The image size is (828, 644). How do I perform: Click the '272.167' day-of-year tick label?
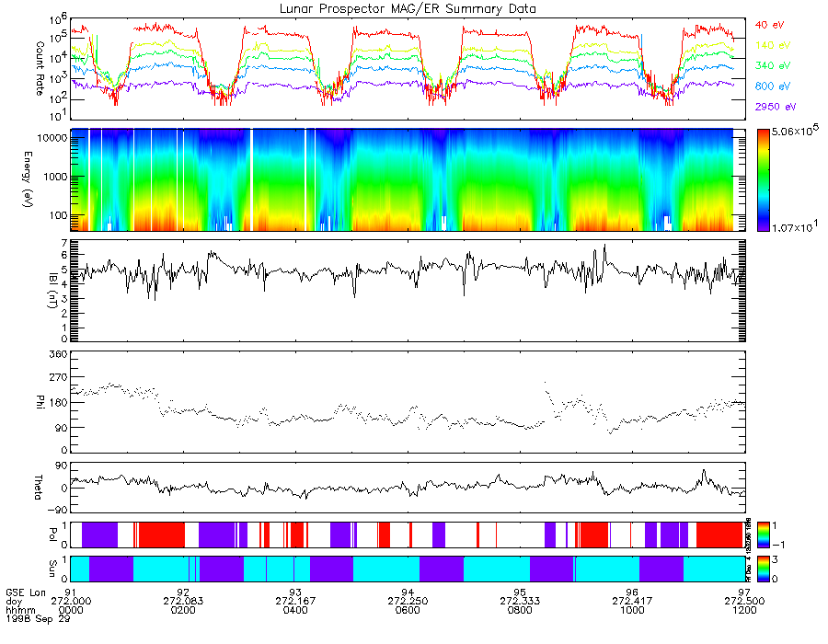click(x=295, y=602)
